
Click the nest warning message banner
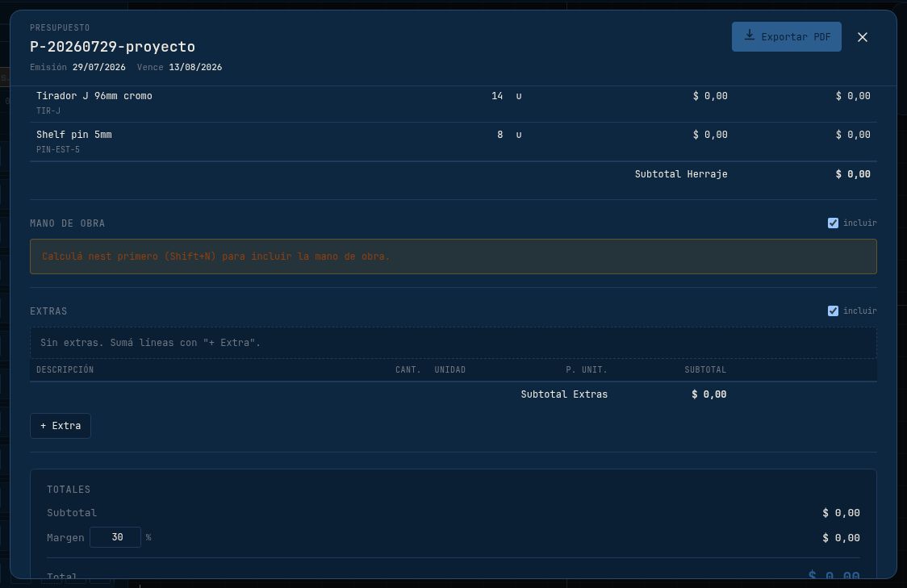pos(453,256)
